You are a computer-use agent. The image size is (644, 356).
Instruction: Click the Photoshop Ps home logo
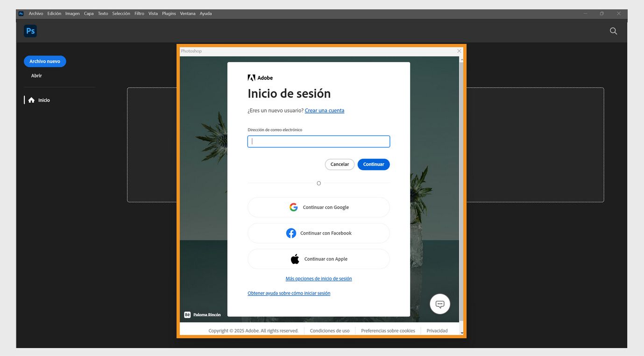click(30, 31)
